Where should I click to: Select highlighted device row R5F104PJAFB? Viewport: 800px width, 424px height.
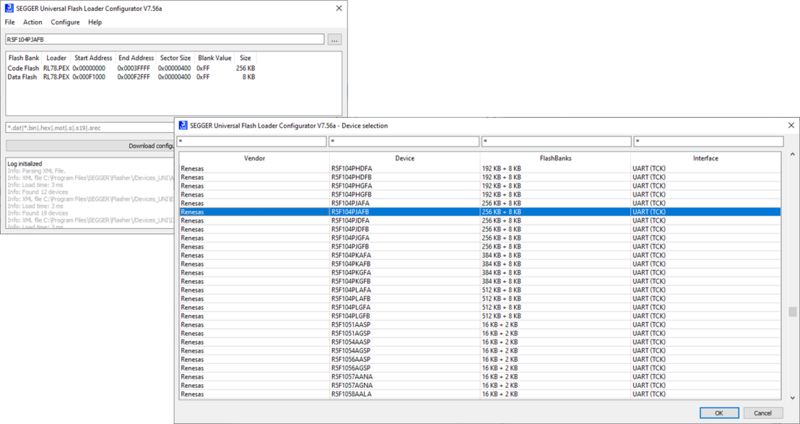tap(480, 212)
